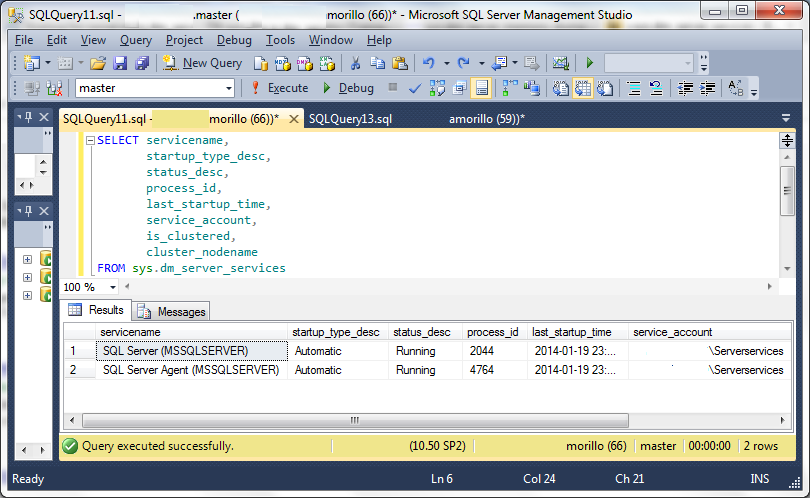Click the Execute button
810x498 pixels.
pos(279,88)
